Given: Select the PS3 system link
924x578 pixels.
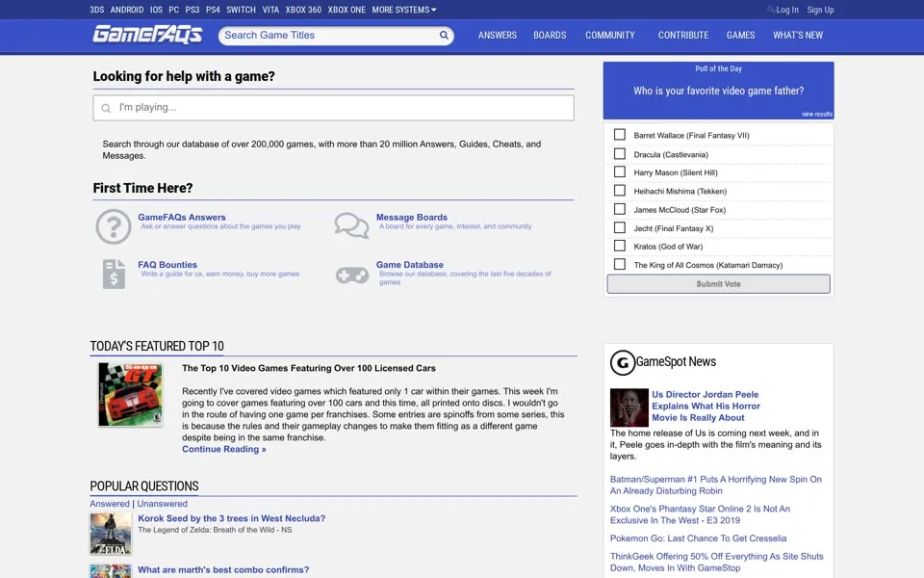Looking at the screenshot, I should coord(192,10).
